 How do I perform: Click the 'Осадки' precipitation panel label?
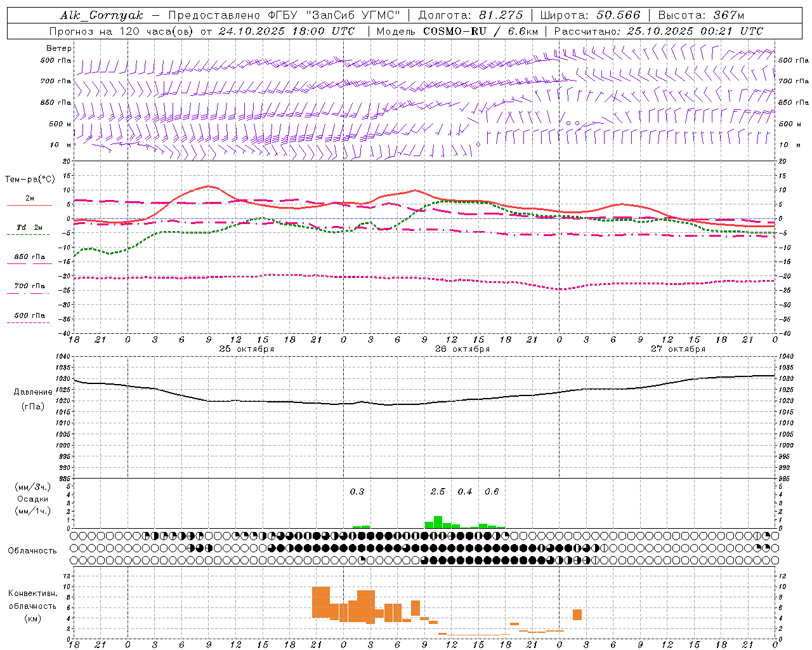tap(33, 499)
